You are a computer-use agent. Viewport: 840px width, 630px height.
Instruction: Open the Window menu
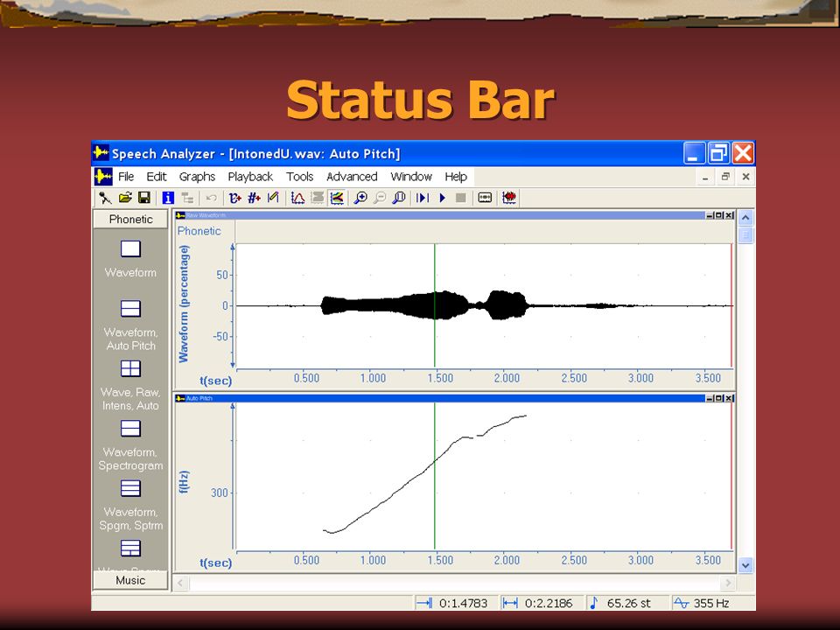(411, 177)
